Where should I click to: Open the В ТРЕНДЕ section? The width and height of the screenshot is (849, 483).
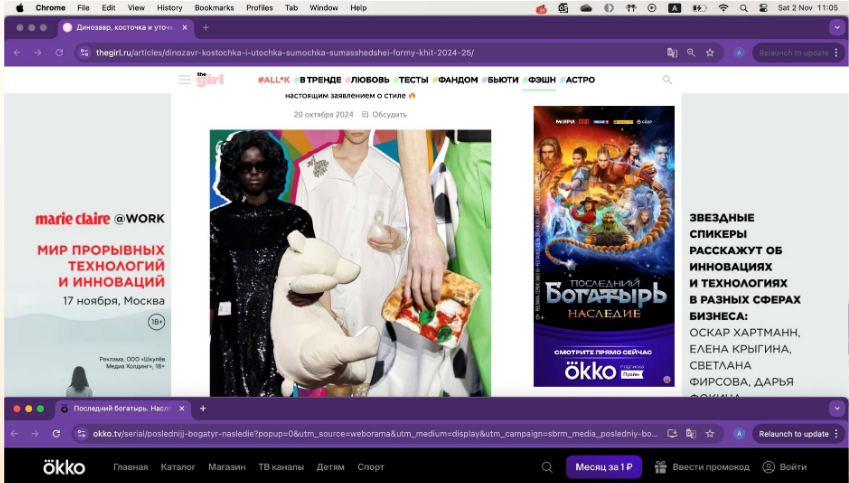coord(318,80)
